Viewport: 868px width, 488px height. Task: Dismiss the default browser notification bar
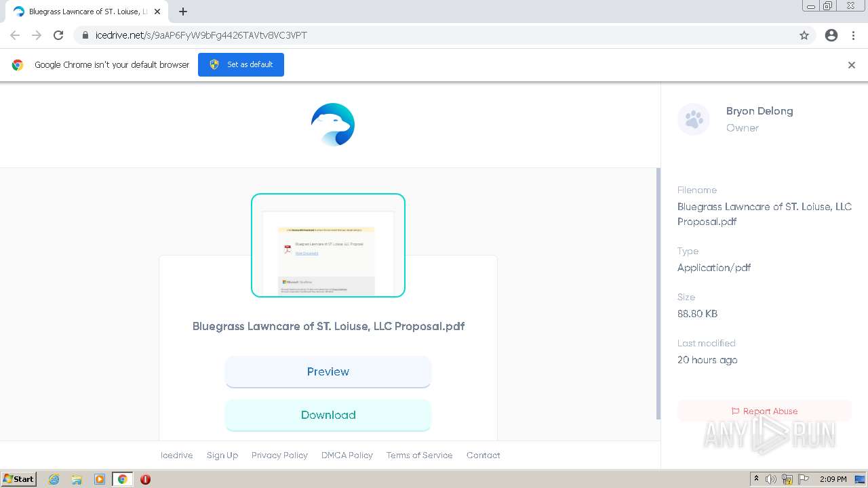[x=852, y=65]
